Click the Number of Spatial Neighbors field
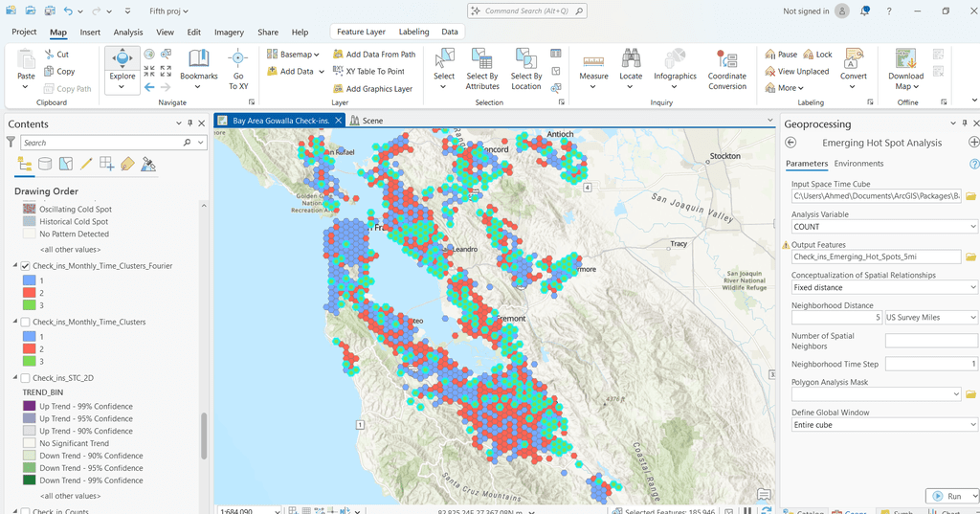980x514 pixels. pyautogui.click(x=931, y=341)
